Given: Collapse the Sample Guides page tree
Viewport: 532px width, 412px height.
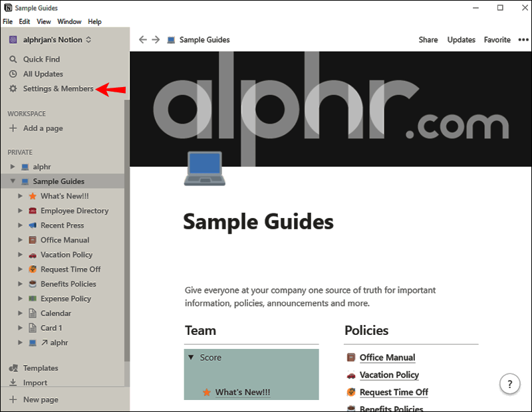Looking at the screenshot, I should click(13, 181).
